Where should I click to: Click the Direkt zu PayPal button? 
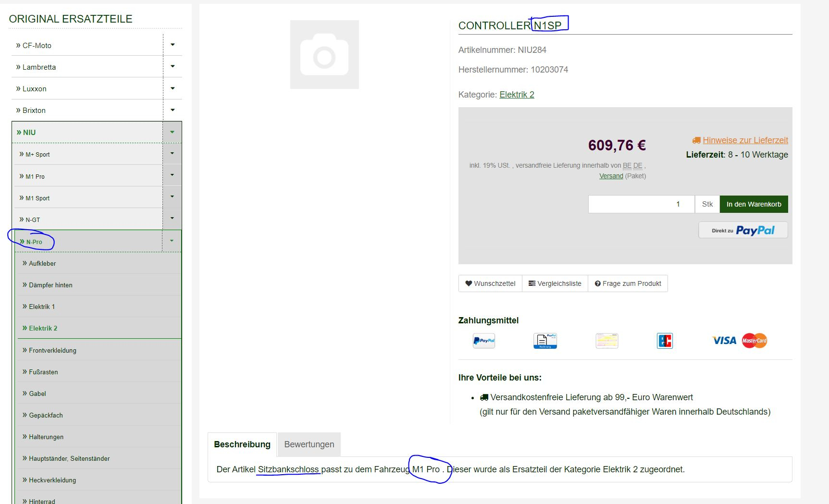[x=743, y=230]
